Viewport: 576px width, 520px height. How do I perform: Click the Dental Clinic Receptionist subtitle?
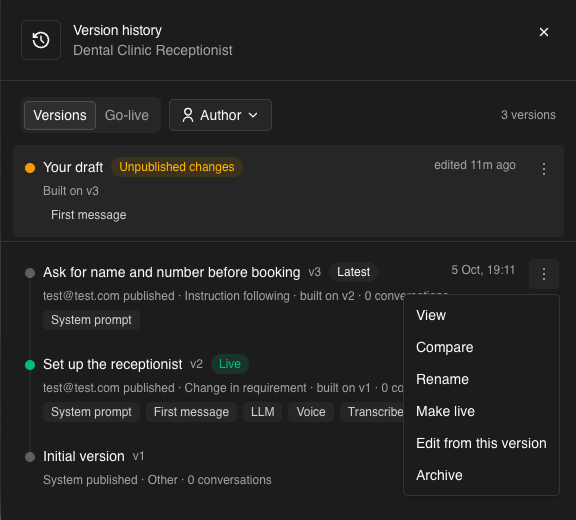coord(153,50)
